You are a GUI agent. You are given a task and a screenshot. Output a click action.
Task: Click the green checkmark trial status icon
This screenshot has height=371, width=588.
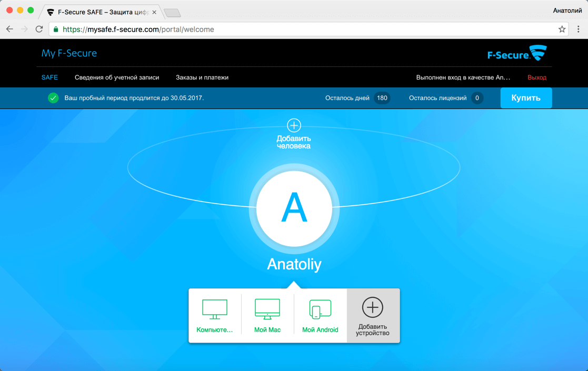pos(53,98)
